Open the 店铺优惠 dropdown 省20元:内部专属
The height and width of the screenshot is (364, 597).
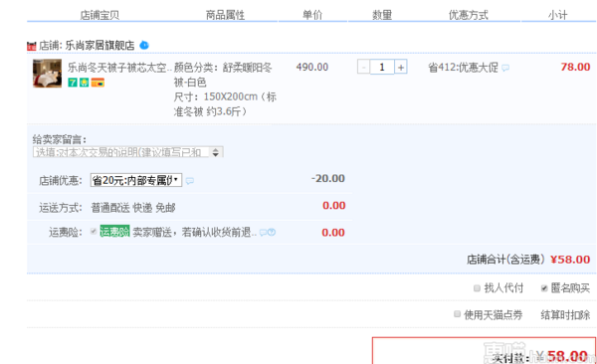coord(136,180)
